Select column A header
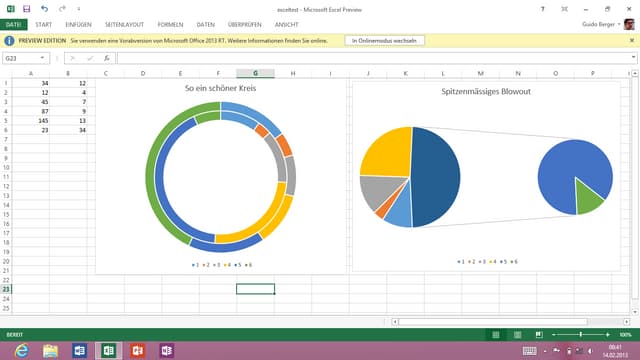This screenshot has width=640, height=360. coord(31,73)
